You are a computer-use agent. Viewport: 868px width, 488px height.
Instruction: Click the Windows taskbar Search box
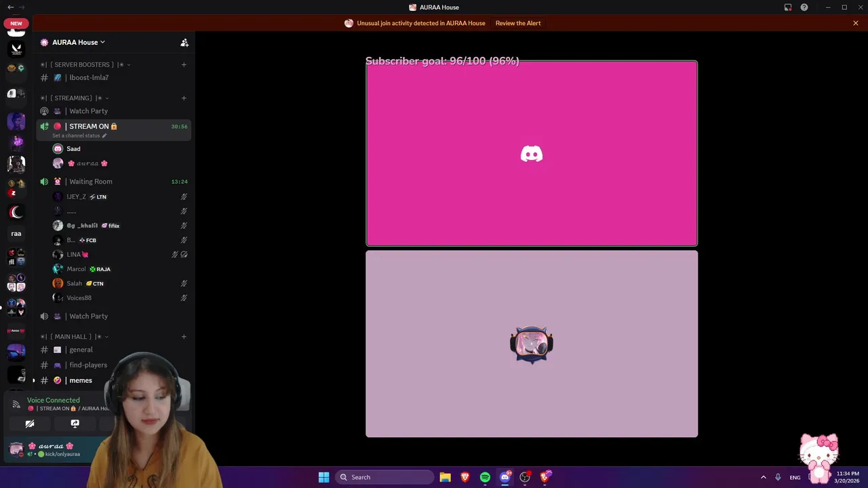pyautogui.click(x=384, y=477)
